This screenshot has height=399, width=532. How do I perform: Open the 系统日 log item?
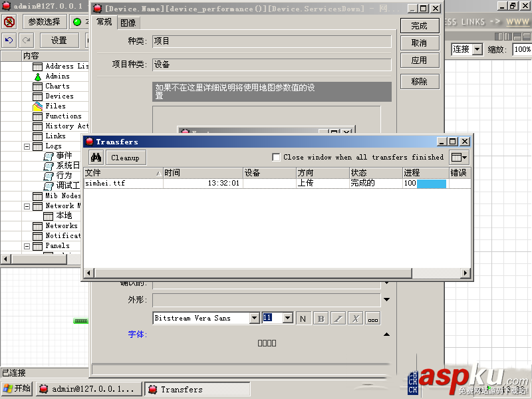pyautogui.click(x=62, y=166)
